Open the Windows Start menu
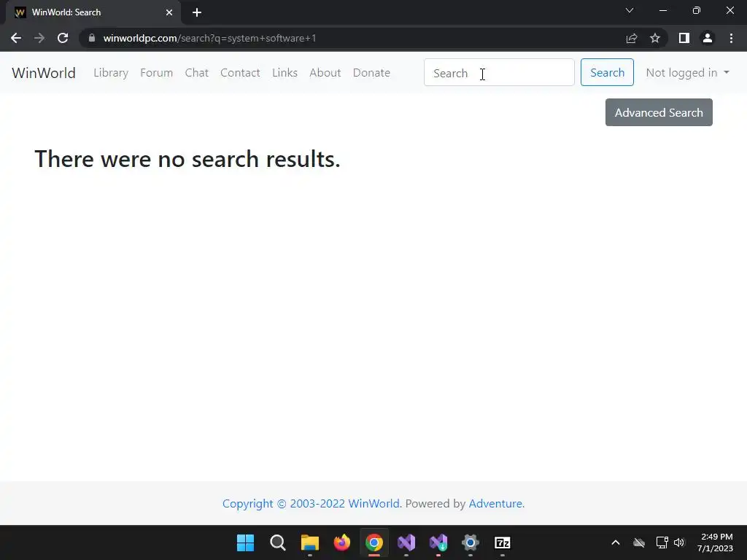The height and width of the screenshot is (560, 747). pyautogui.click(x=245, y=542)
